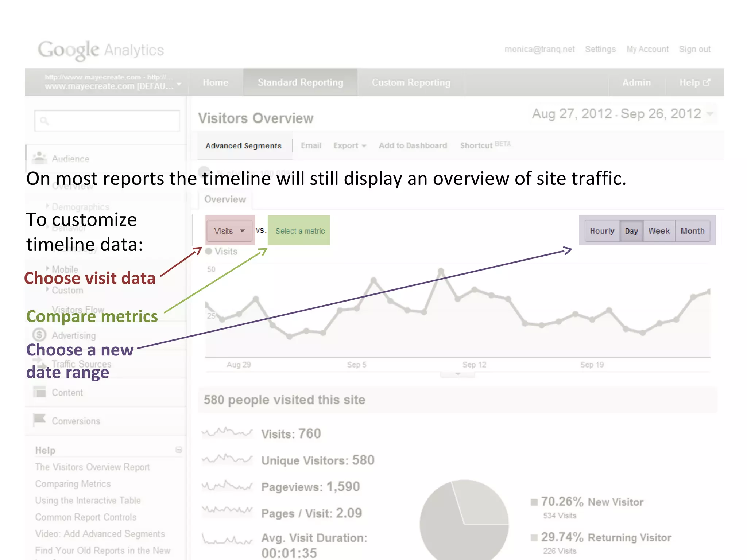This screenshot has height=560, width=747.
Task: Click the collapse handle below the chart
Action: 458,374
